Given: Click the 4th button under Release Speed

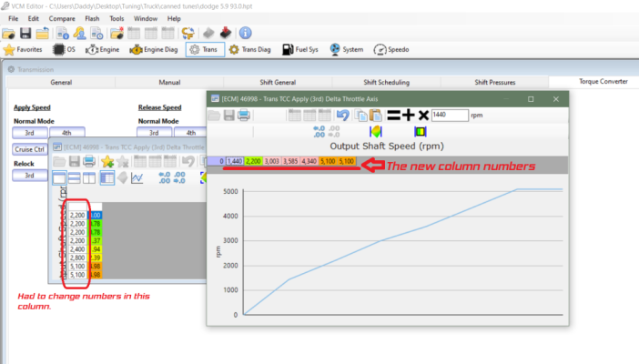Looking at the screenshot, I should (191, 133).
